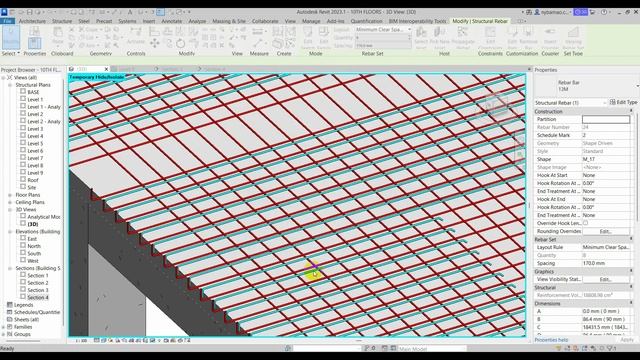Expand Ceiling Plans tree node

click(10, 202)
